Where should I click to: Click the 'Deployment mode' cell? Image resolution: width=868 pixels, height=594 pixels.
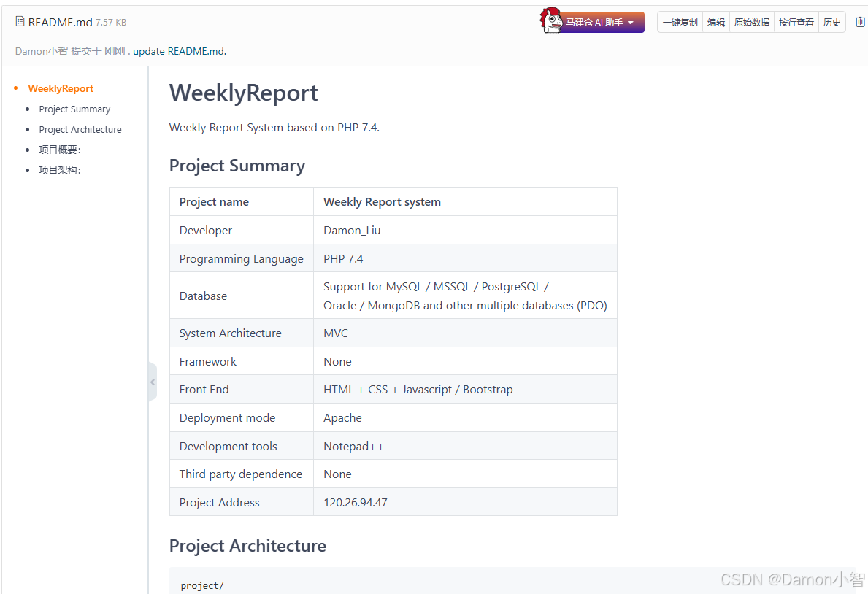242,418
